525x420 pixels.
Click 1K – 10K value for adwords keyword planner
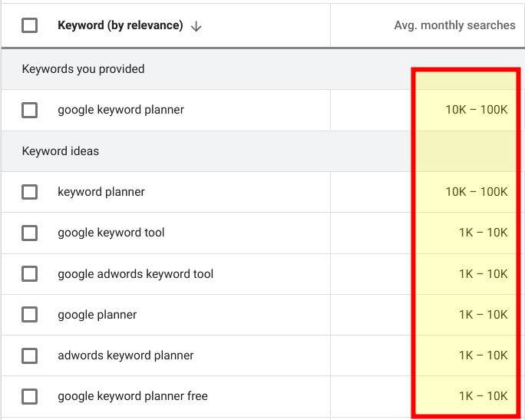pyautogui.click(x=483, y=356)
